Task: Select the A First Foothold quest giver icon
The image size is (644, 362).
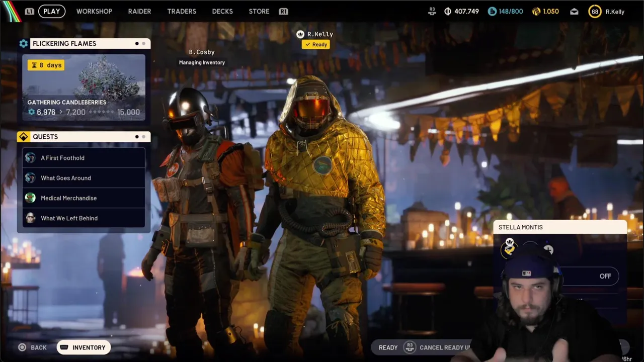Action: point(31,158)
